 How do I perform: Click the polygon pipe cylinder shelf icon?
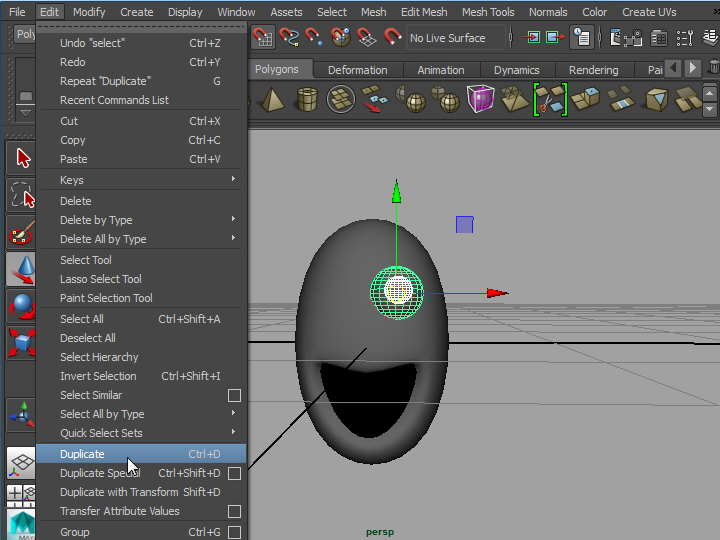click(x=307, y=100)
